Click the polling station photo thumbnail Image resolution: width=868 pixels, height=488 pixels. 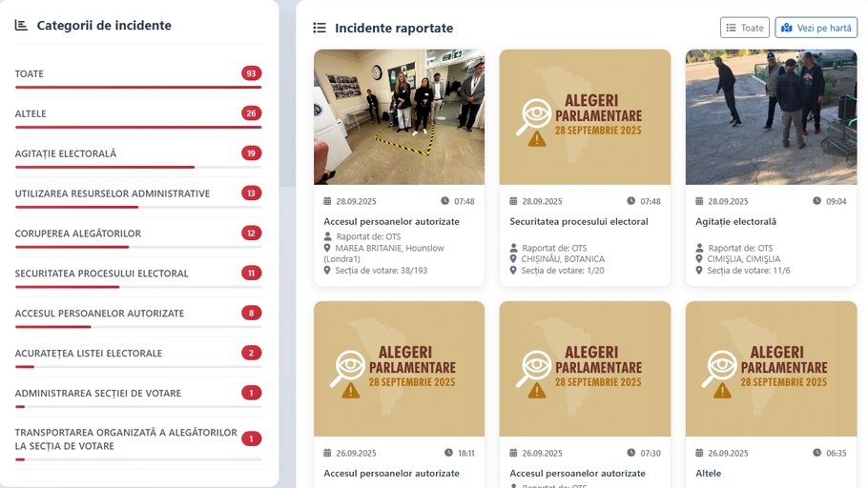click(x=399, y=116)
